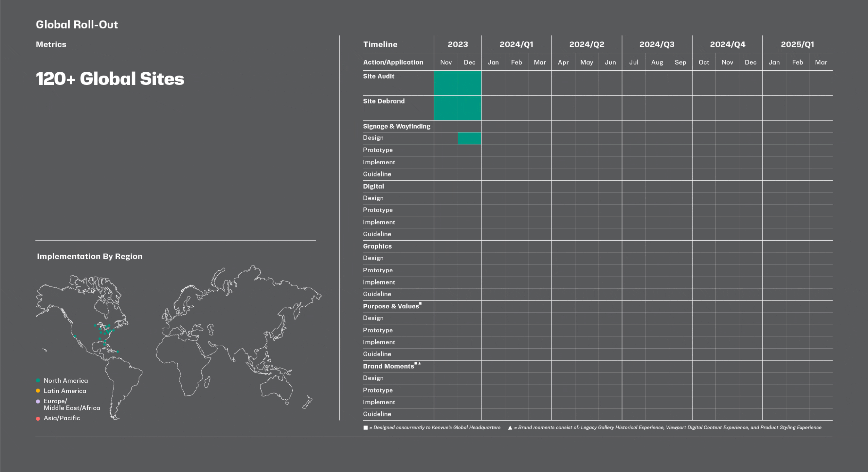This screenshot has width=868, height=472.
Task: Click the "Mar" month under 2025/Q1
Action: (x=821, y=62)
